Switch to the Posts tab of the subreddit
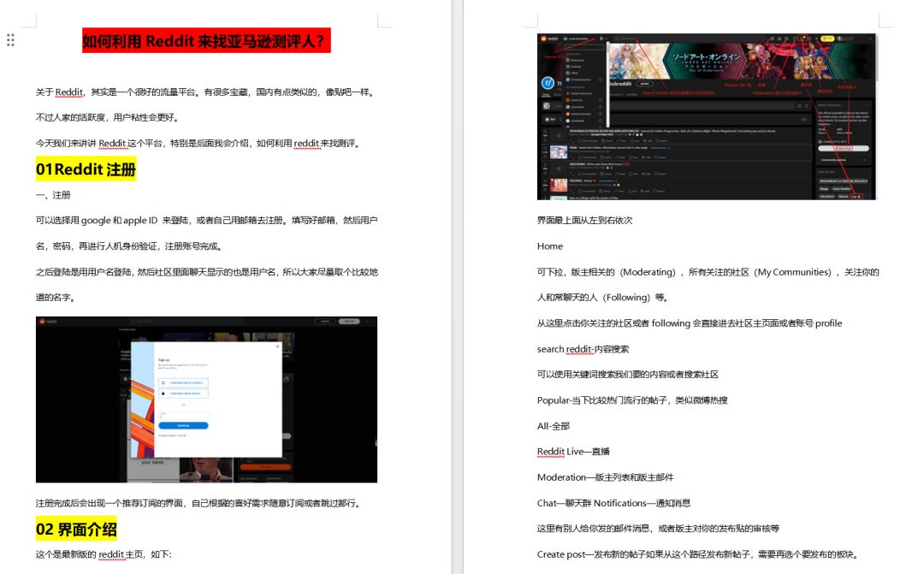 click(x=547, y=93)
